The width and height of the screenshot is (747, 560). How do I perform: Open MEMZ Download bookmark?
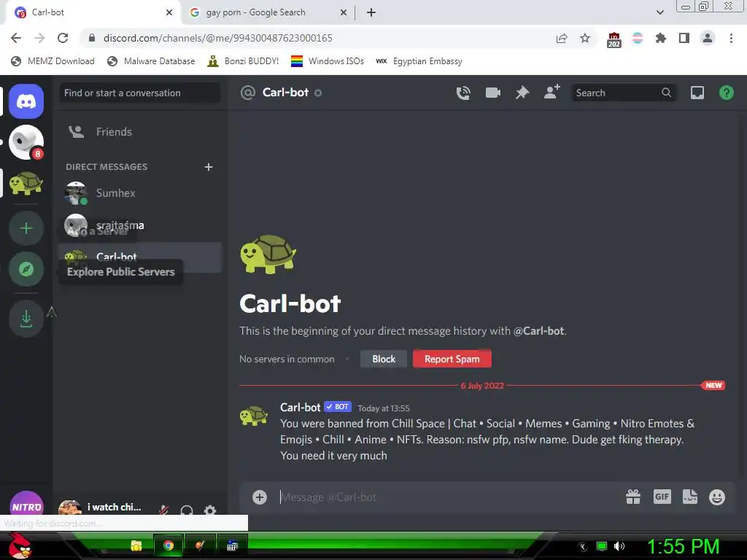point(53,61)
